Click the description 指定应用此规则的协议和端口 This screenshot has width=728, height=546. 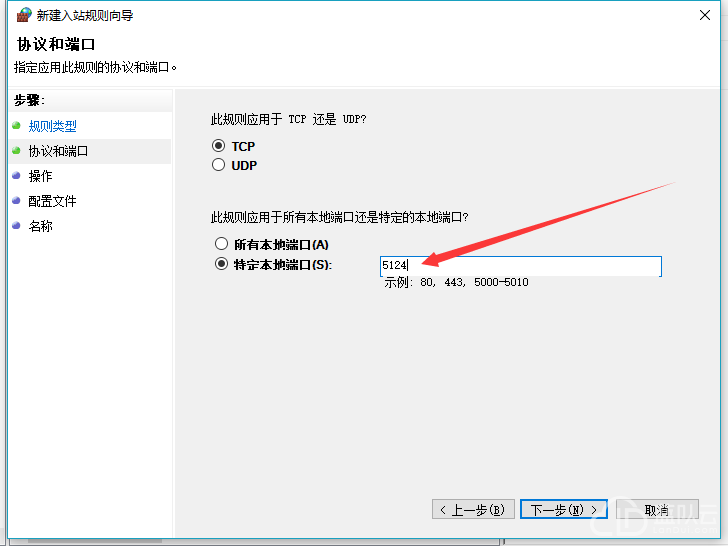tap(96, 67)
